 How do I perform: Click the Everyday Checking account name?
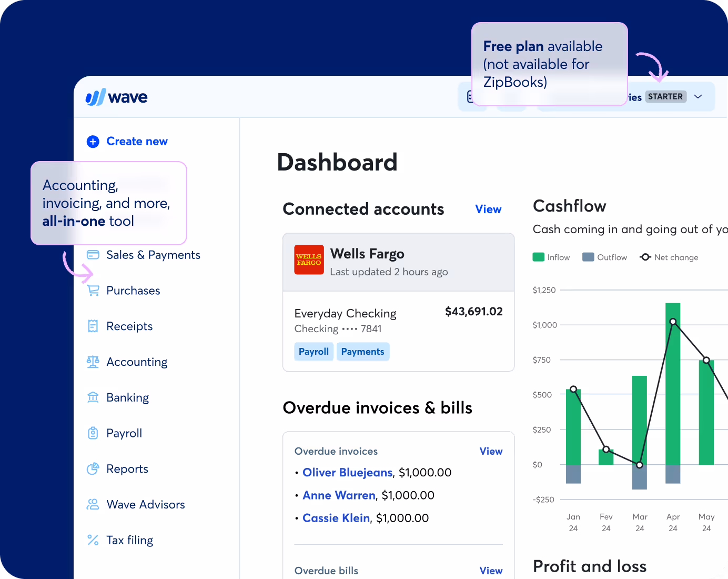click(345, 314)
